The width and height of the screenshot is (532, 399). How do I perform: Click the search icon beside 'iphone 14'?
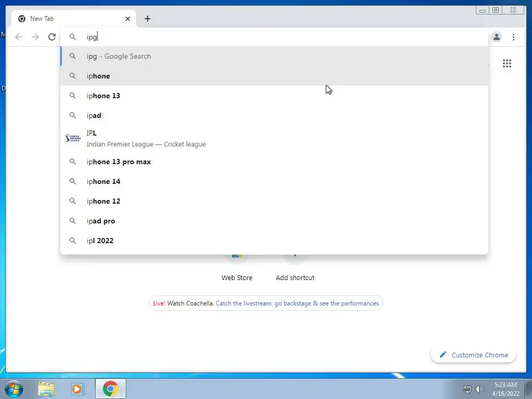[73, 181]
